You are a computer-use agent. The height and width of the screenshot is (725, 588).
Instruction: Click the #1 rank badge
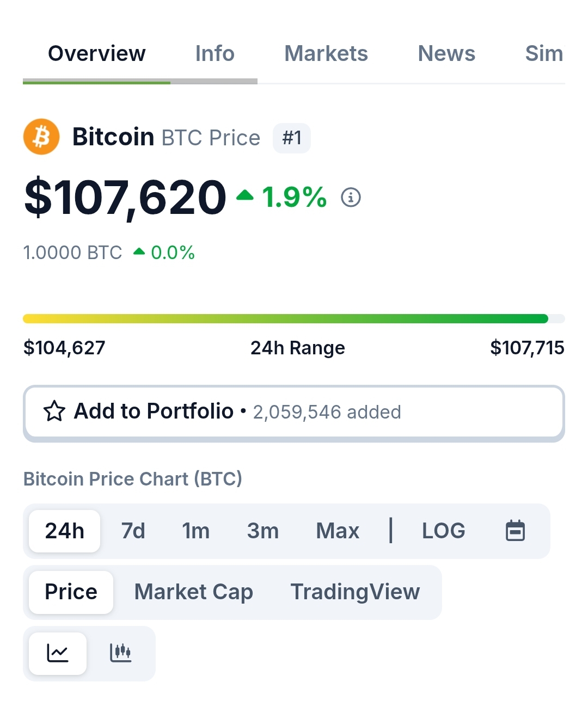click(x=292, y=138)
